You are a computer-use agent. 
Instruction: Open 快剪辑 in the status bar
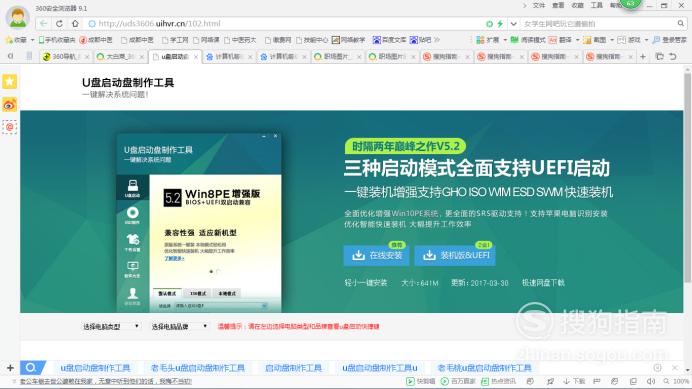coord(421,381)
